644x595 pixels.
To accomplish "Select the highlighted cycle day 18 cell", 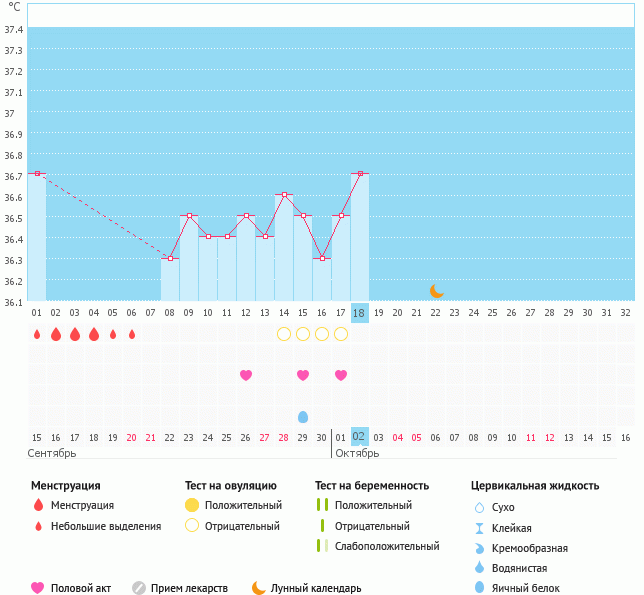I will tap(360, 312).
